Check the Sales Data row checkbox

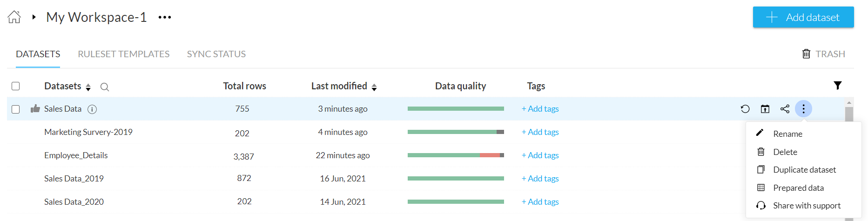[16, 109]
